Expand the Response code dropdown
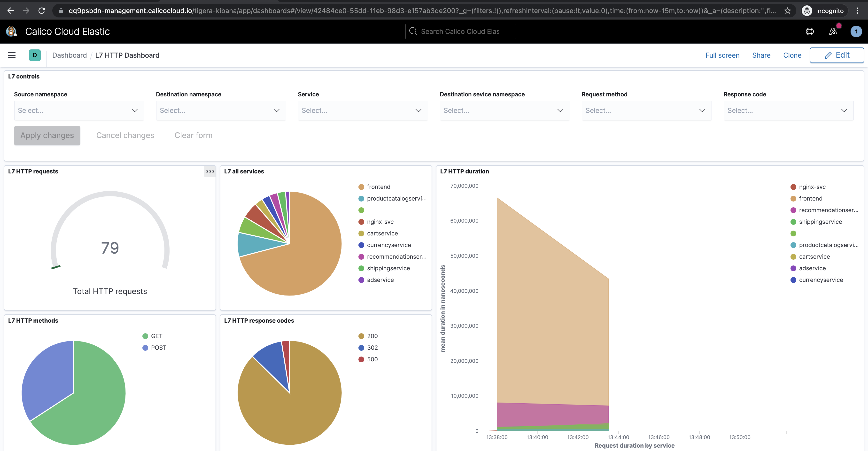This screenshot has height=451, width=868. point(788,110)
